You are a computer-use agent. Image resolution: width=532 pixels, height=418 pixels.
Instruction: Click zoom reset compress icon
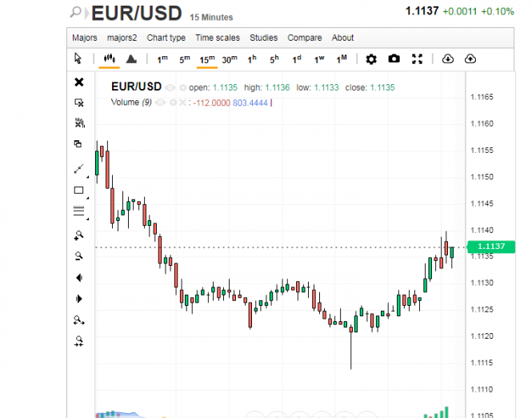point(79,341)
